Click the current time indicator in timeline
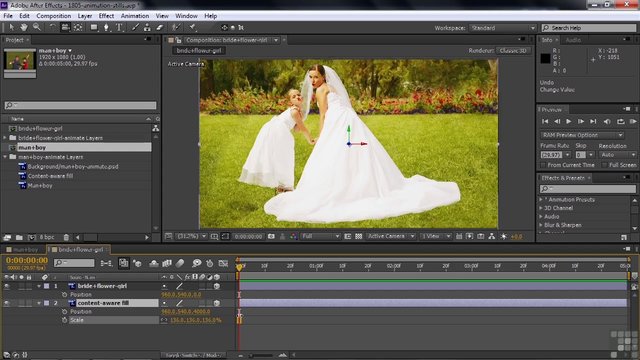 [x=239, y=267]
